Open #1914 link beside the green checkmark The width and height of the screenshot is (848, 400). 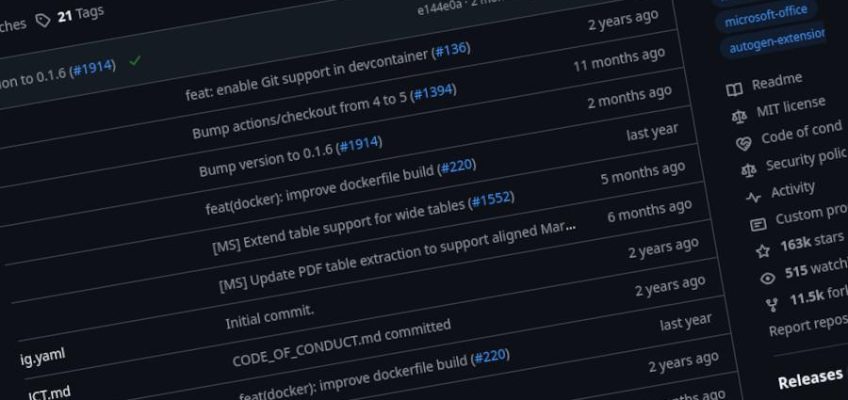coord(93,68)
